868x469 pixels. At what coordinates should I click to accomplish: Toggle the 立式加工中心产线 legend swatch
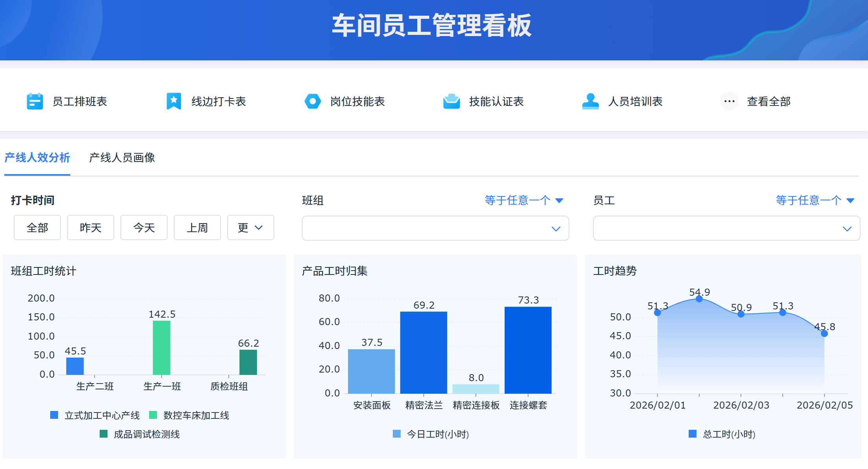click(54, 415)
